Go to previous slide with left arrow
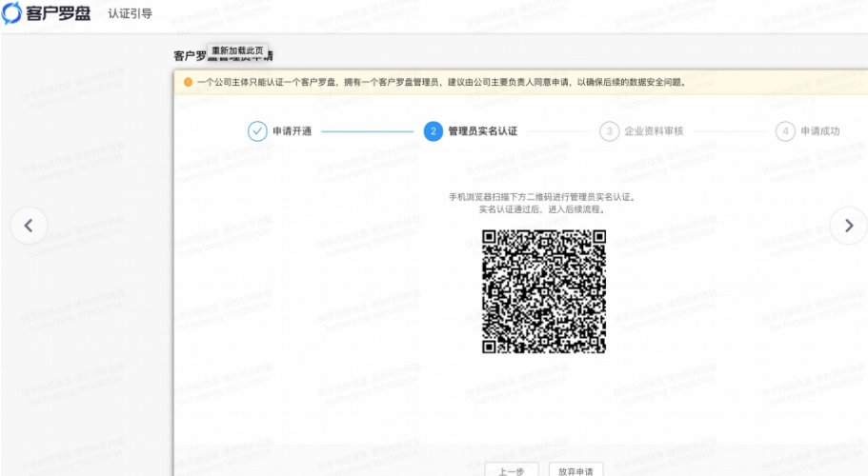Image resolution: width=868 pixels, height=476 pixels. click(29, 226)
